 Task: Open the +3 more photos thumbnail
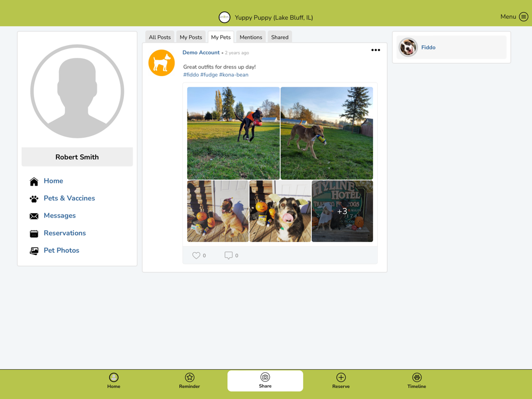coord(342,211)
